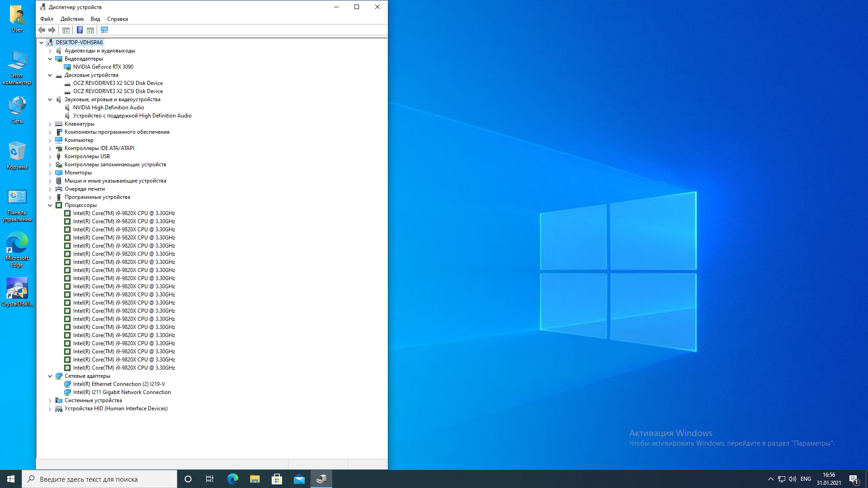Expand Системные устройства category

pos(50,400)
